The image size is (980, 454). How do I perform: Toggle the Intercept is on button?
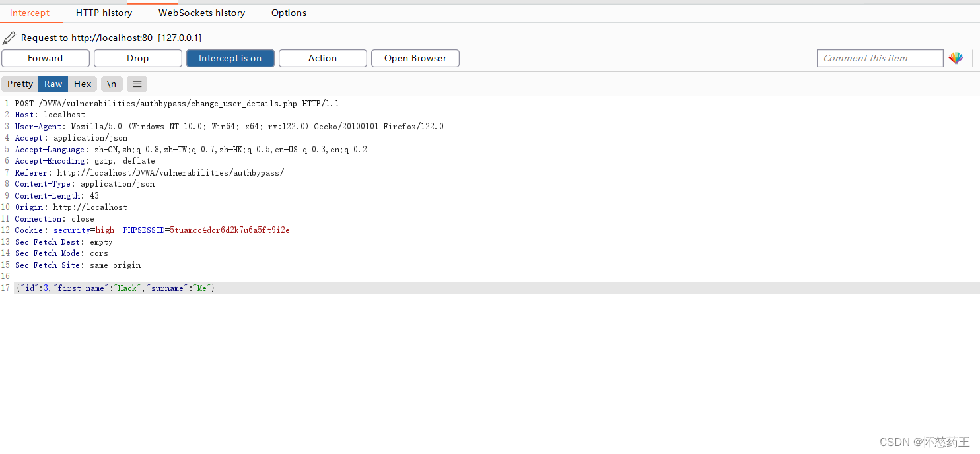(230, 58)
